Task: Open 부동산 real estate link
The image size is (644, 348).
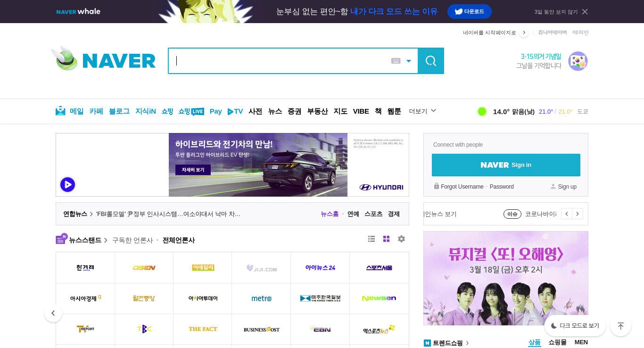Action: 317,111
